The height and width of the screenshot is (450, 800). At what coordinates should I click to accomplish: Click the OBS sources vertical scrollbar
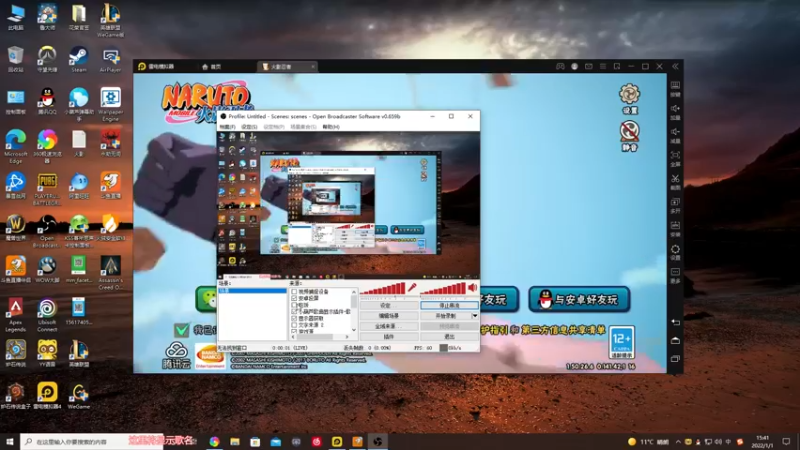pyautogui.click(x=354, y=310)
